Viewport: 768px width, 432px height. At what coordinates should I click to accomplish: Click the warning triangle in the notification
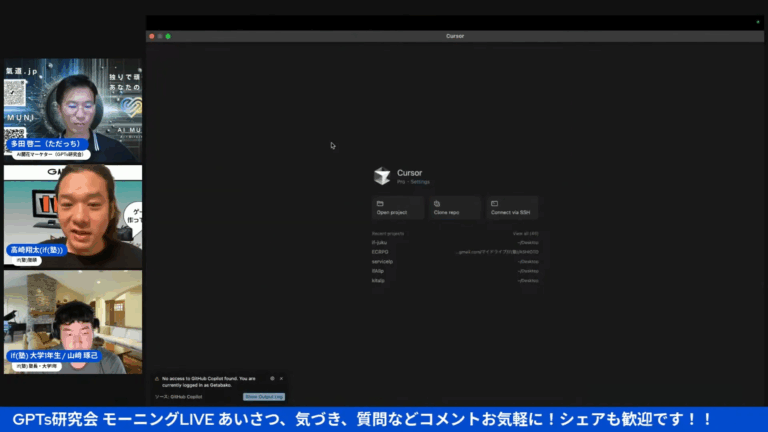coord(157,379)
